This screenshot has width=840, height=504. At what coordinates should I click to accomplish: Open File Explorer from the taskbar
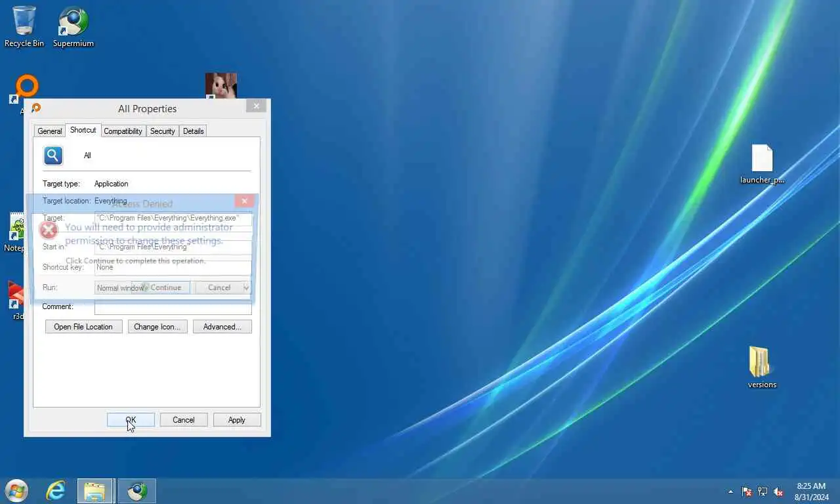tap(96, 491)
